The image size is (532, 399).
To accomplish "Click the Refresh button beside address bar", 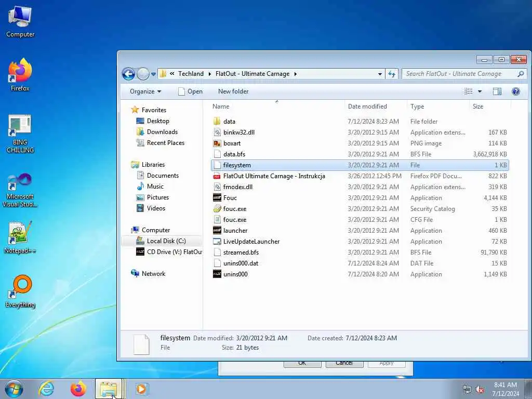I will pyautogui.click(x=392, y=74).
